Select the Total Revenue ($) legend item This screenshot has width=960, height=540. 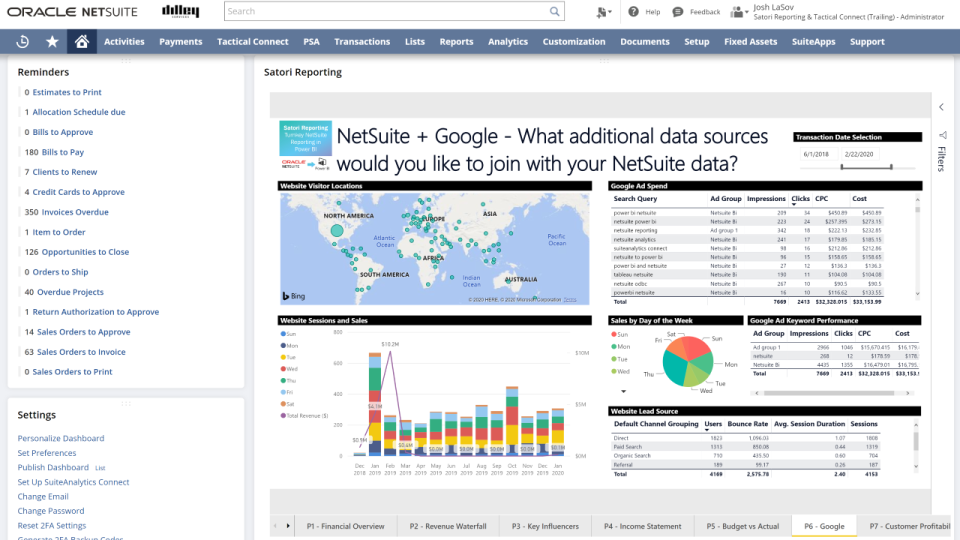pos(304,416)
